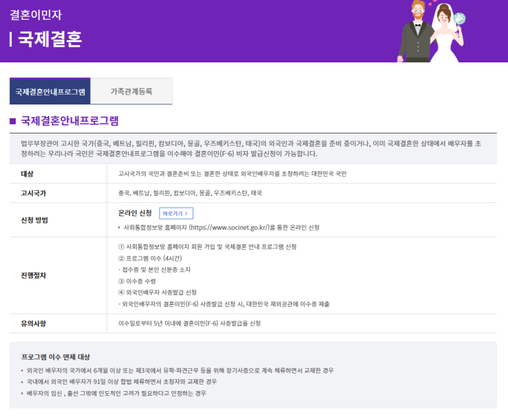The image size is (508, 420).
Task: Click the 바로가기 button for online application
Action: coord(176,213)
